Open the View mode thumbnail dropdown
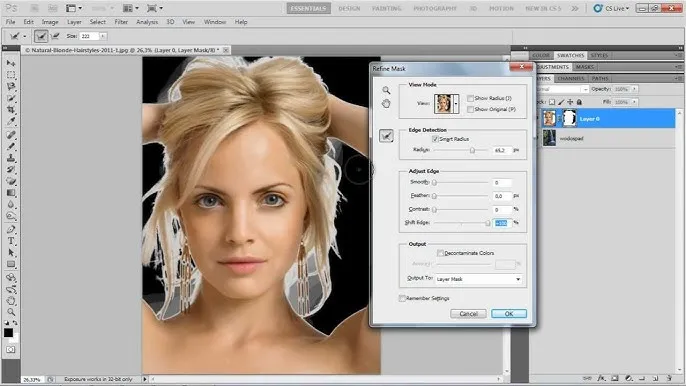Screen dimensions: 686x386 [456, 104]
